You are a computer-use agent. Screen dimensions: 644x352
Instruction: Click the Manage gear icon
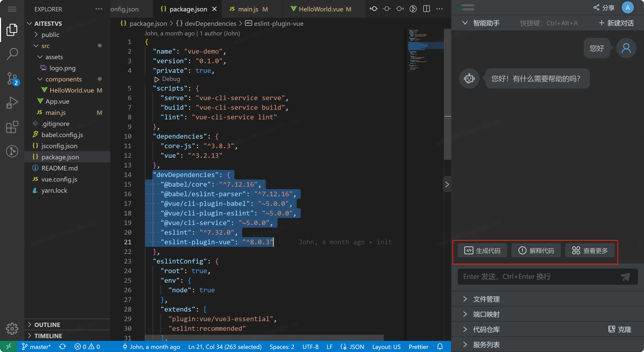12,328
